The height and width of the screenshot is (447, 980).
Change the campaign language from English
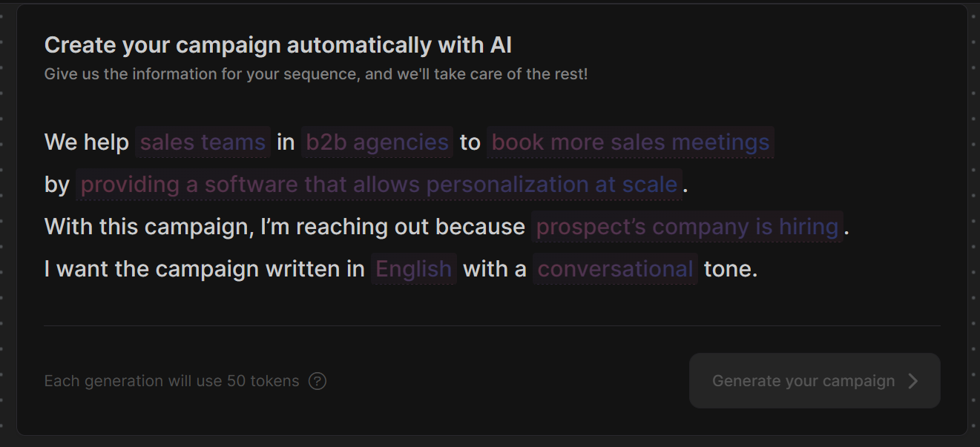[413, 268]
